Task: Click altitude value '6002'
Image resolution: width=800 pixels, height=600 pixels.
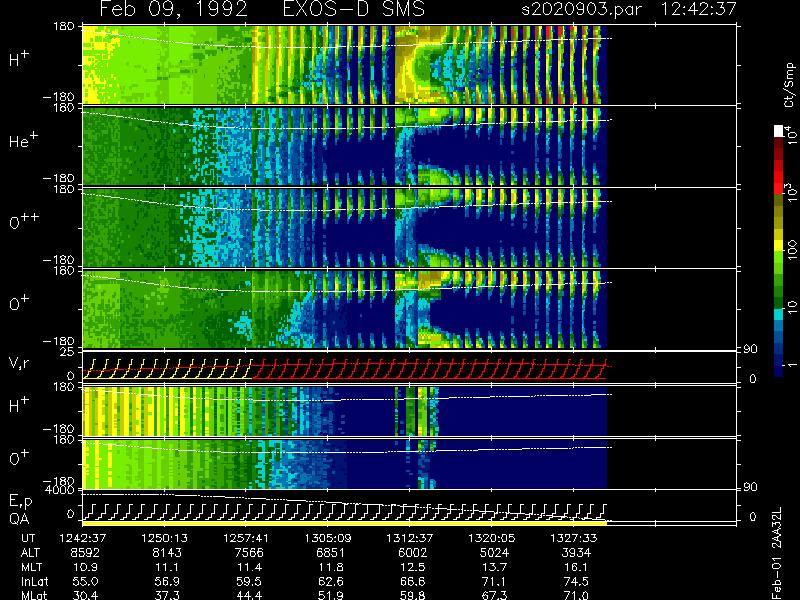Action: [413, 553]
